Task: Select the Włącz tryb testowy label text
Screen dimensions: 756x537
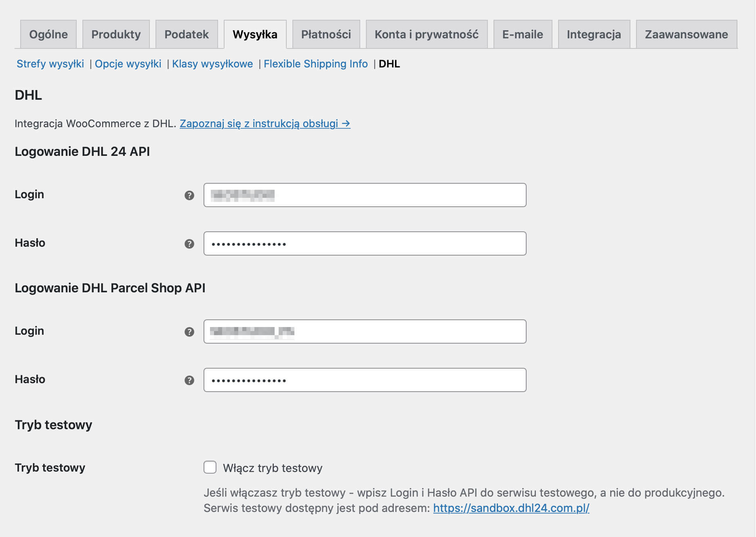Action: [273, 468]
